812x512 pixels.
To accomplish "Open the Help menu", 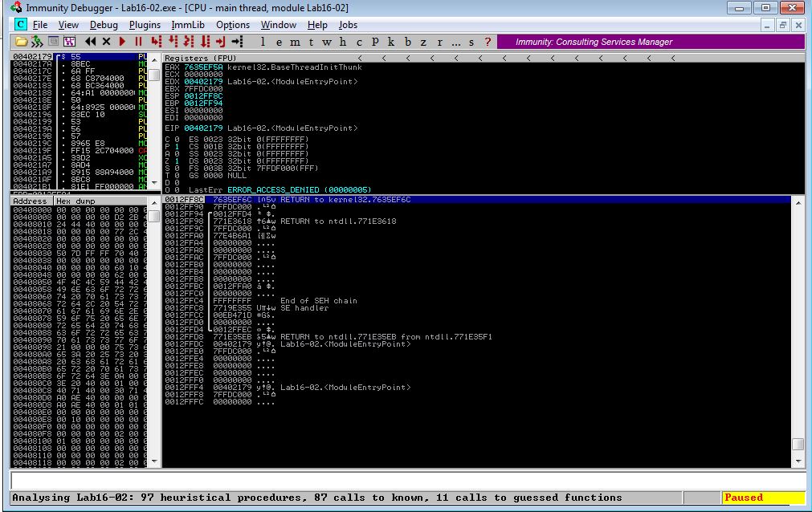I will 317,25.
